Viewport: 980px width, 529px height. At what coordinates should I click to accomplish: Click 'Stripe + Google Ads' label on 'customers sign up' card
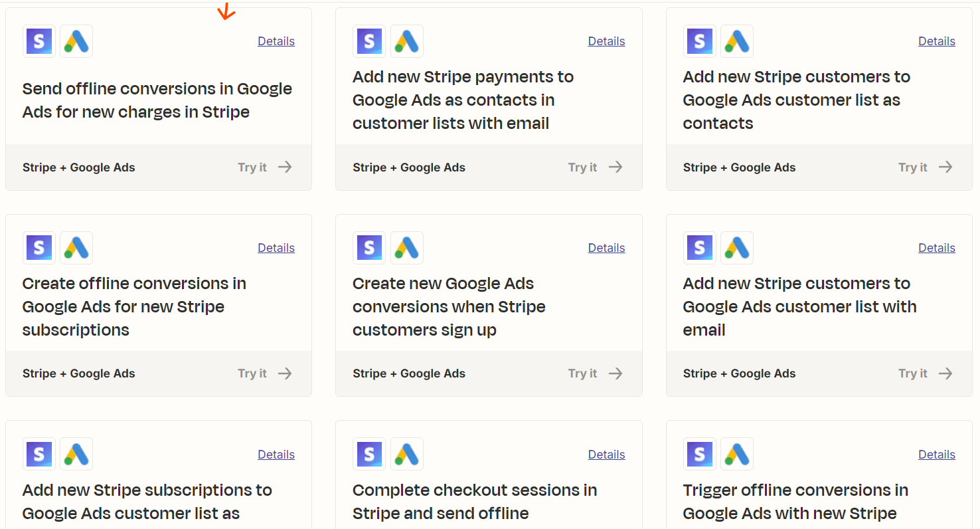409,373
